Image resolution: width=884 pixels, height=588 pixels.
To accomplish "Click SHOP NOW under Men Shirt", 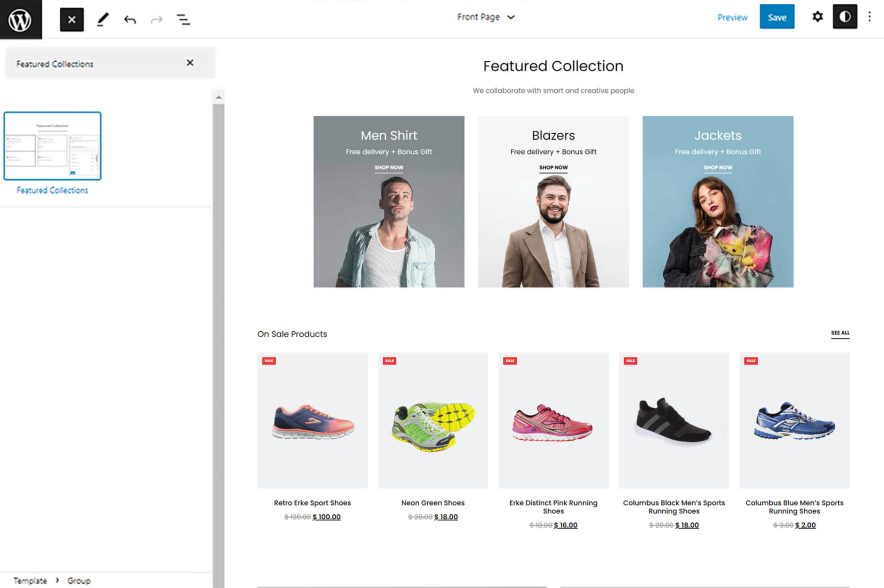I will click(x=389, y=167).
